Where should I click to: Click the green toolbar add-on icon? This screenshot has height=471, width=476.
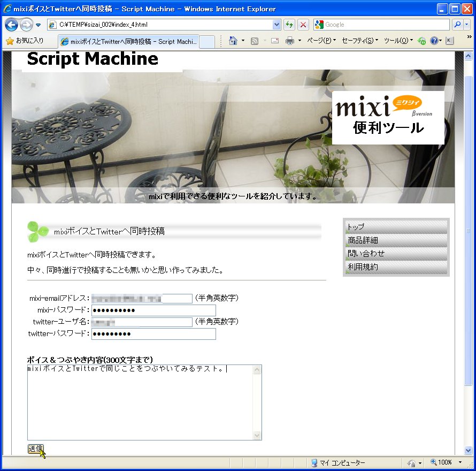(x=421, y=41)
